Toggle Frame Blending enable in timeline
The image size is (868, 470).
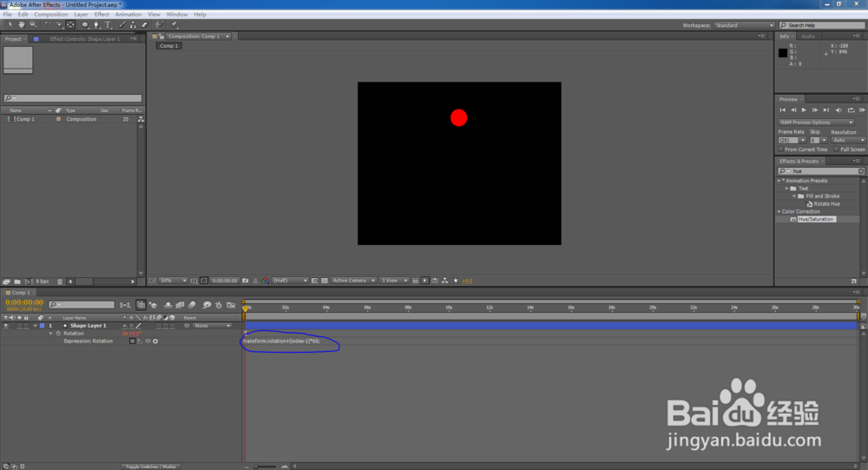180,305
